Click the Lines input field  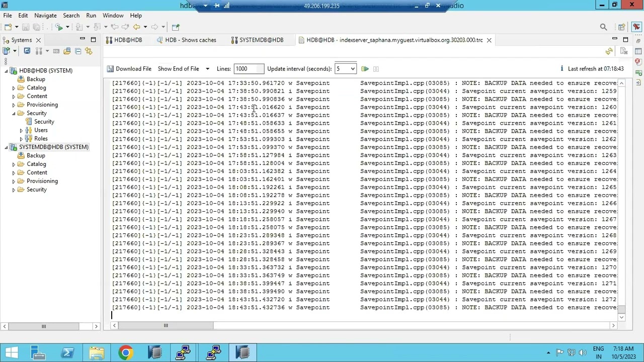click(x=249, y=69)
